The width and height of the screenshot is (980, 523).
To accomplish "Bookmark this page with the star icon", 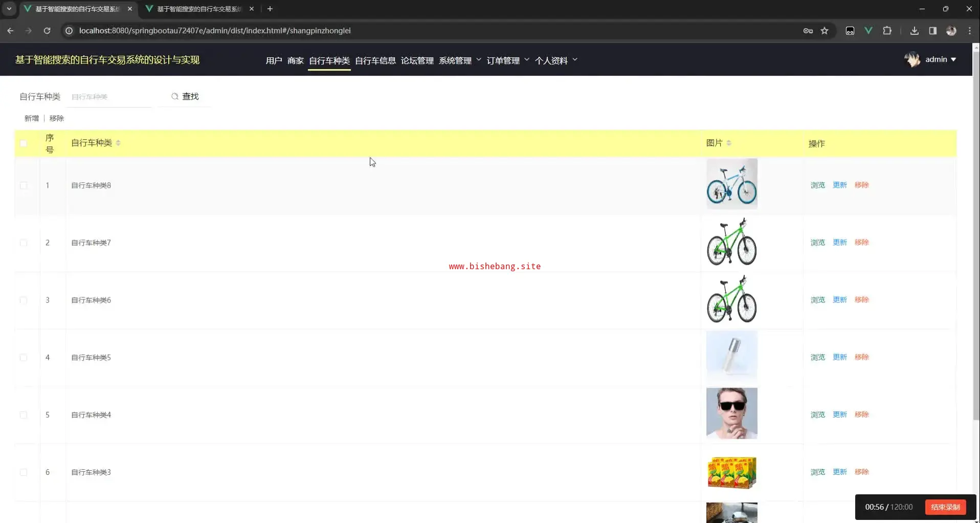I will click(x=825, y=31).
